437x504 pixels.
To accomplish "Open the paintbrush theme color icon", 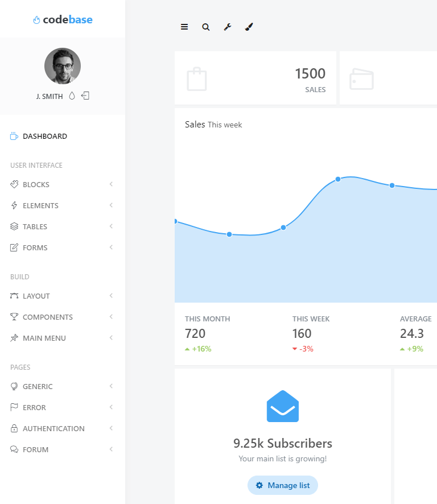I will (249, 27).
